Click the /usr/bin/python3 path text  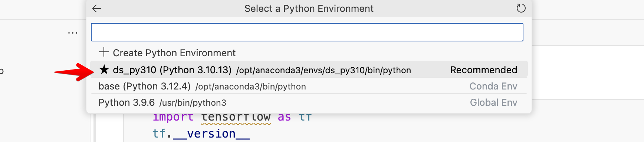click(193, 103)
